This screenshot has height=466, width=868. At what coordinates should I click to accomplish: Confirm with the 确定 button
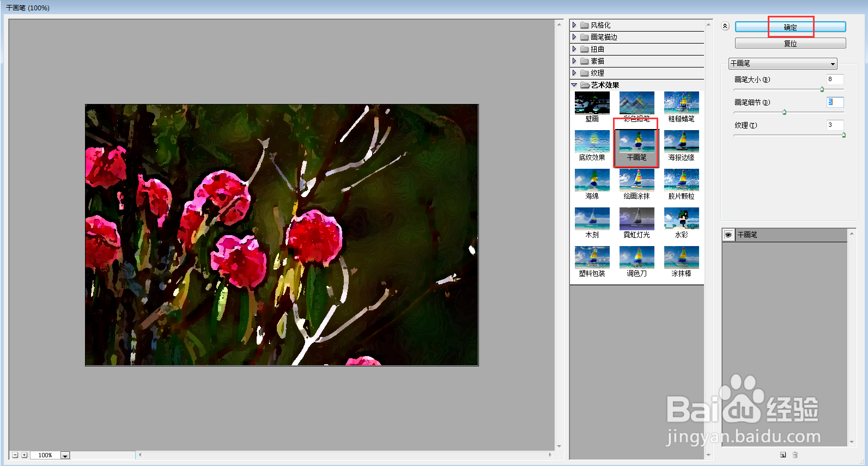click(x=790, y=27)
